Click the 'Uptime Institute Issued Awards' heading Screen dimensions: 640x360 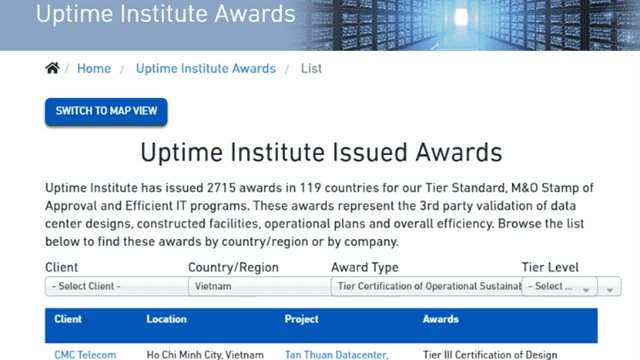point(321,153)
